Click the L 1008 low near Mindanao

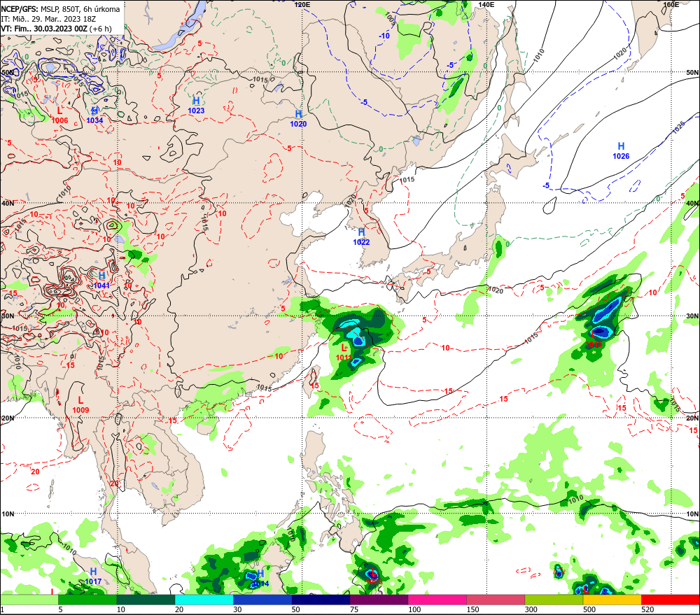tap(374, 577)
